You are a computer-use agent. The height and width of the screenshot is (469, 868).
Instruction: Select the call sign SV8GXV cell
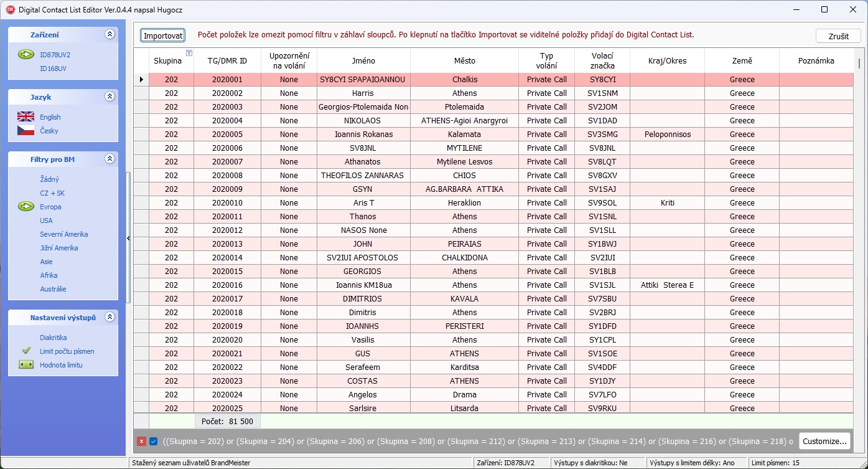point(602,175)
